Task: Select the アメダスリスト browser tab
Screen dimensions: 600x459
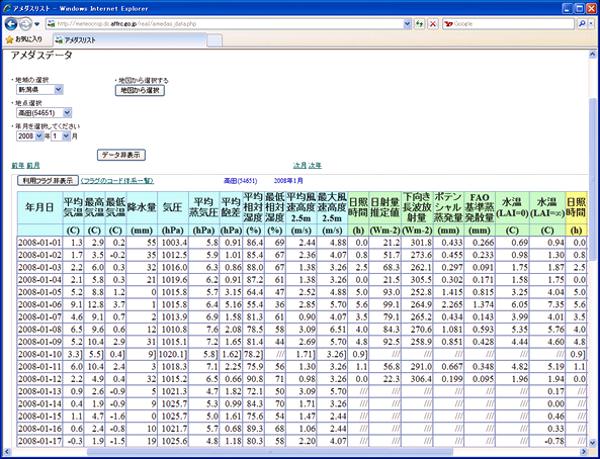Action: point(130,40)
